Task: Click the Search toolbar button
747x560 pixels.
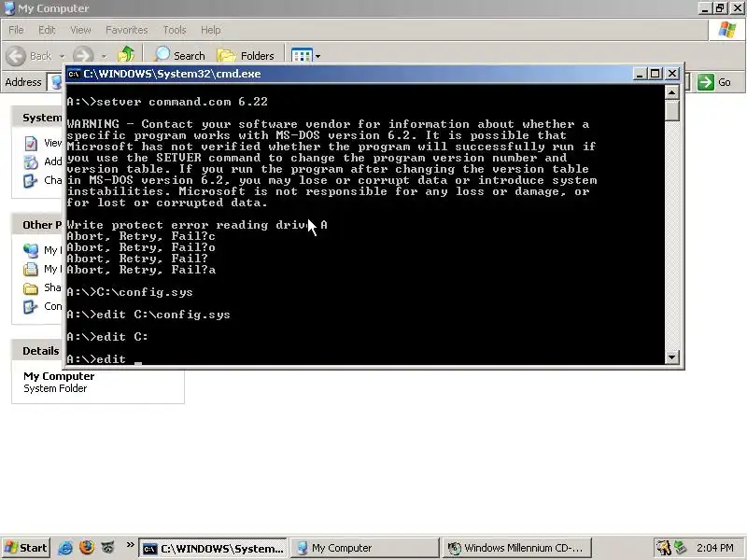Action: pos(179,55)
